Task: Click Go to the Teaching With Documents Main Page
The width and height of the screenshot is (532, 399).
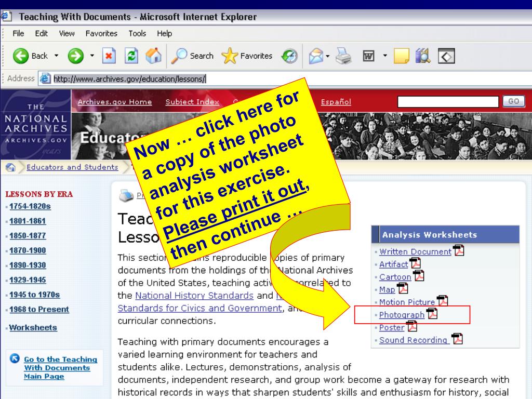Action: [x=60, y=368]
